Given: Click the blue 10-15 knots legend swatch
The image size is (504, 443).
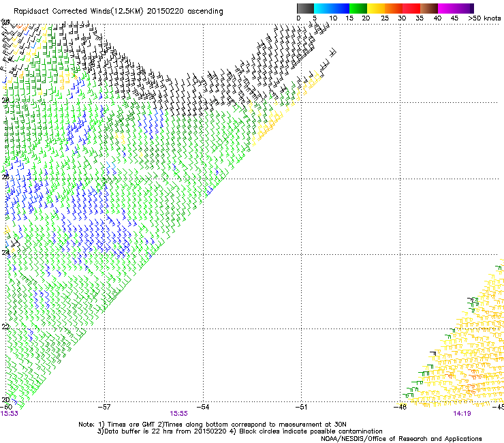Looking at the screenshot, I should (341, 8).
